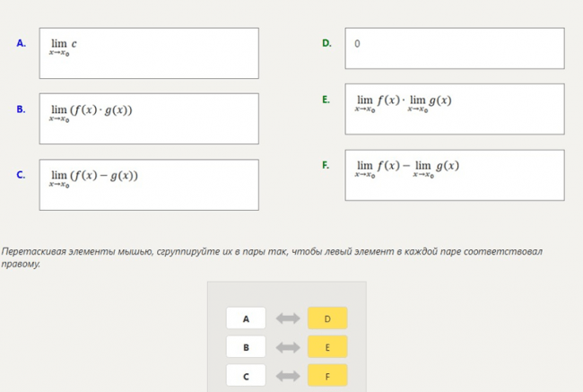Click box with lim f(x) · lim g(x)
The height and width of the screenshot is (392, 583).
pos(455,109)
